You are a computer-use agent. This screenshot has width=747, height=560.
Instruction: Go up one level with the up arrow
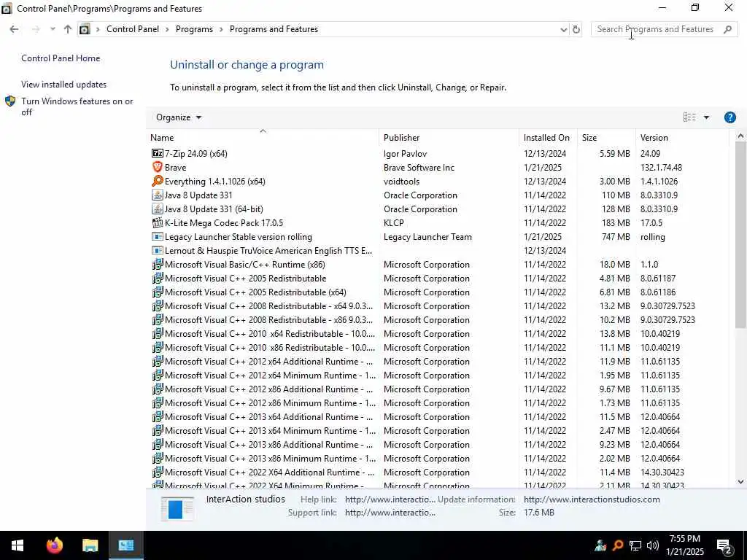coord(68,29)
